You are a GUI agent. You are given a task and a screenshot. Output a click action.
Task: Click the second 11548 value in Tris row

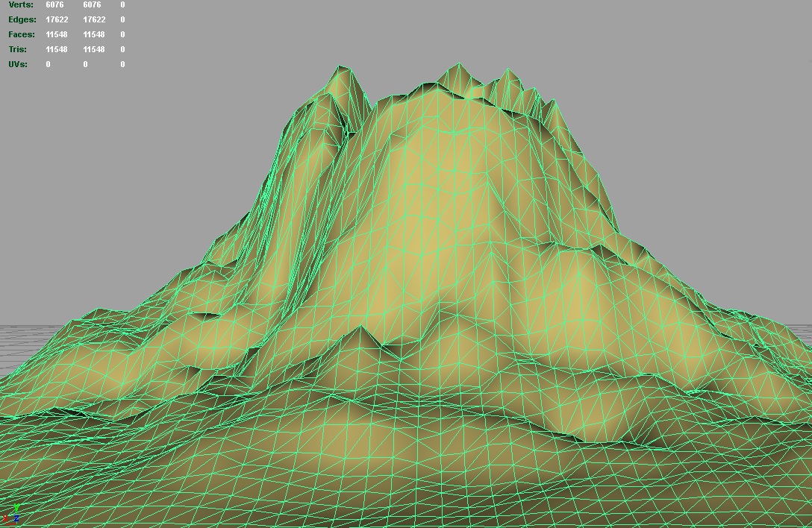94,50
